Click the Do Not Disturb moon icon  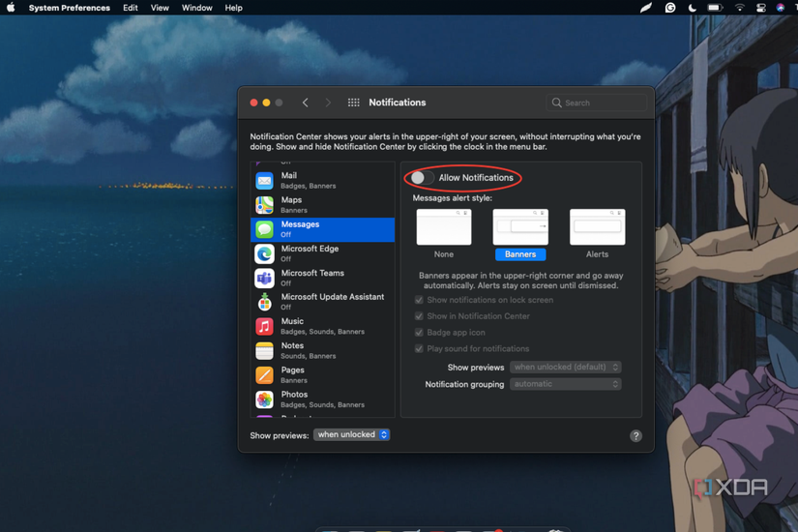[x=693, y=8]
